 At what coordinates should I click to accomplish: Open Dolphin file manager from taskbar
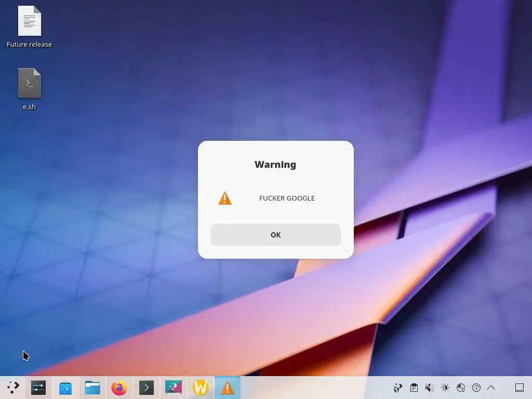[x=92, y=388]
